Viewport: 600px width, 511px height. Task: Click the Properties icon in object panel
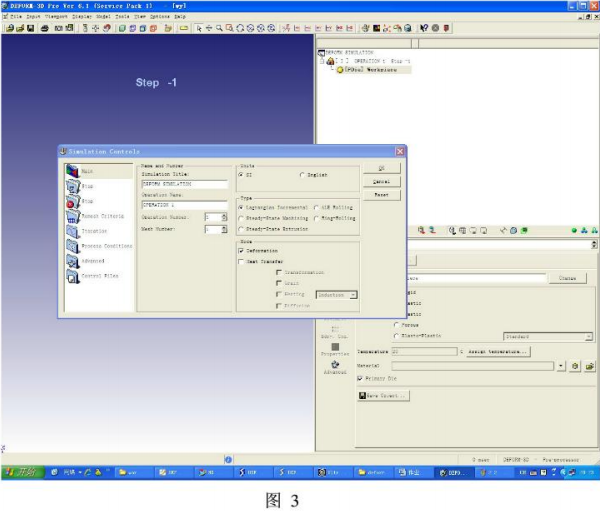click(x=335, y=349)
